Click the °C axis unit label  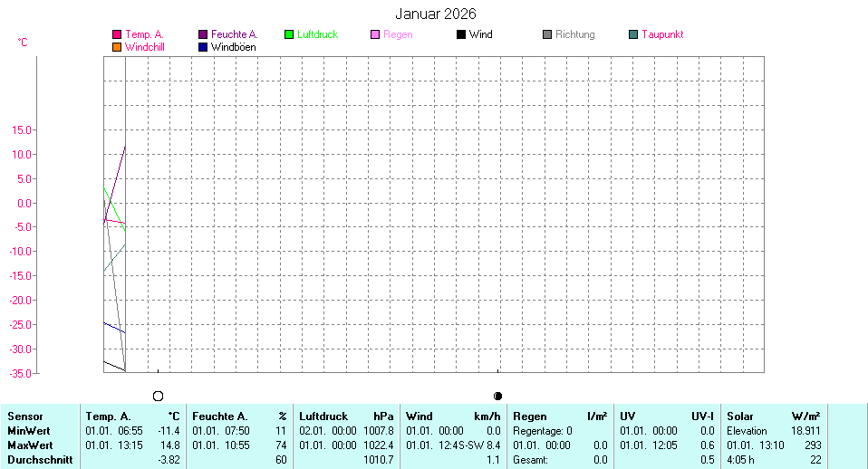click(x=23, y=43)
